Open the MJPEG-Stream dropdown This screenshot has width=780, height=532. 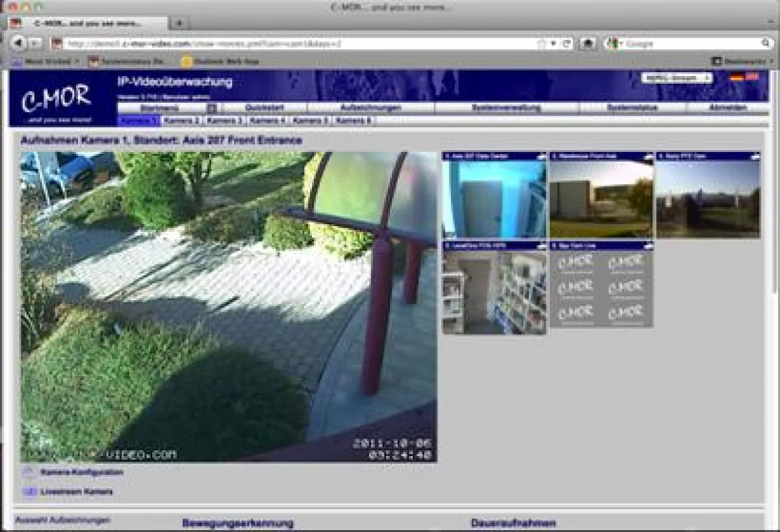point(676,77)
